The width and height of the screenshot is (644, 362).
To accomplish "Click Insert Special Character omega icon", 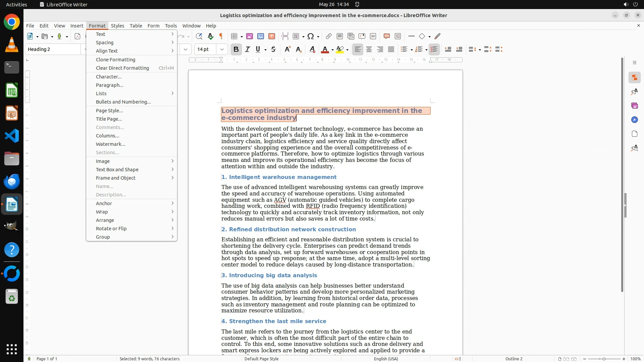I will coord(311,36).
